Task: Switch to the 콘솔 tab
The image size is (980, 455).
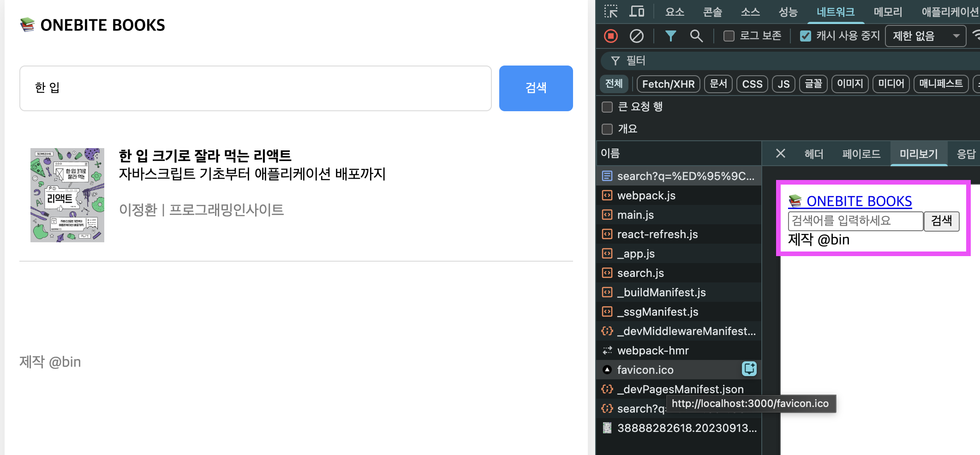Action: [712, 12]
